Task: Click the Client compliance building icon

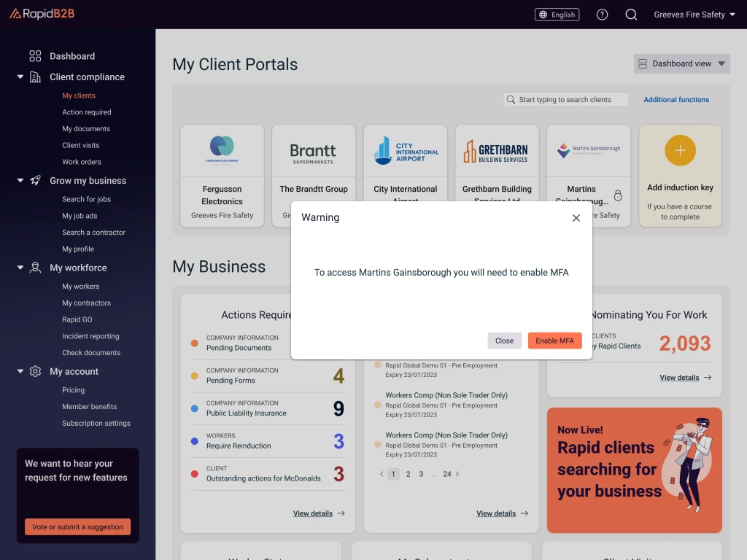Action: [x=35, y=77]
